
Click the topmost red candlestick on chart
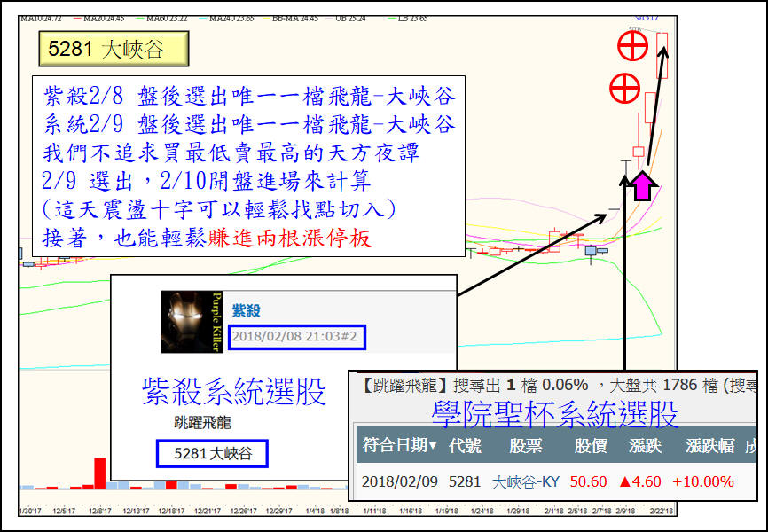662,55
